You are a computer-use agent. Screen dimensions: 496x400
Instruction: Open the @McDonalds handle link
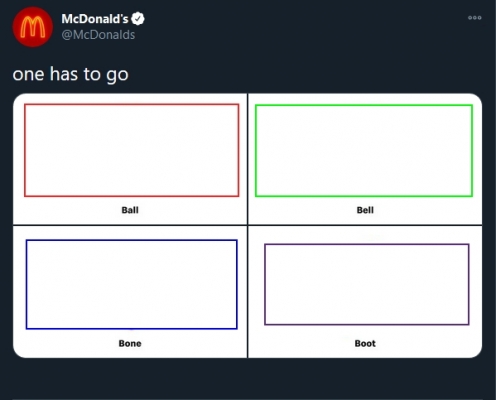pyautogui.click(x=98, y=35)
